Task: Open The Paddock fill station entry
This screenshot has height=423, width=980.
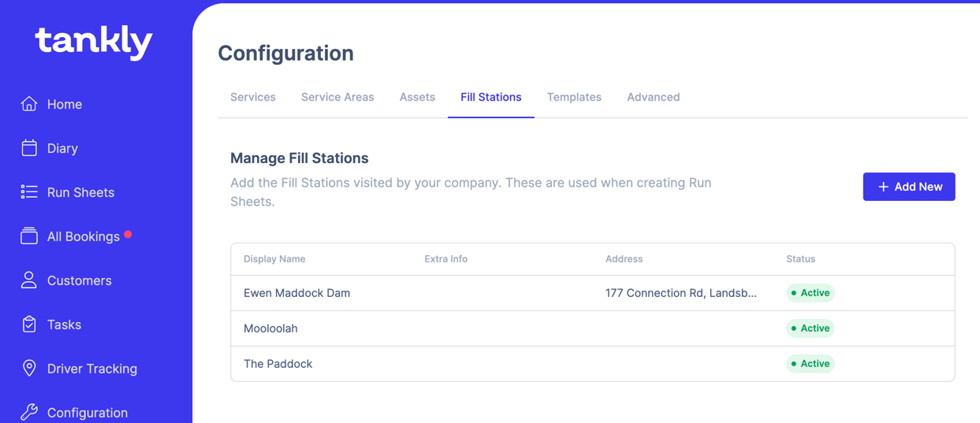Action: pyautogui.click(x=278, y=364)
